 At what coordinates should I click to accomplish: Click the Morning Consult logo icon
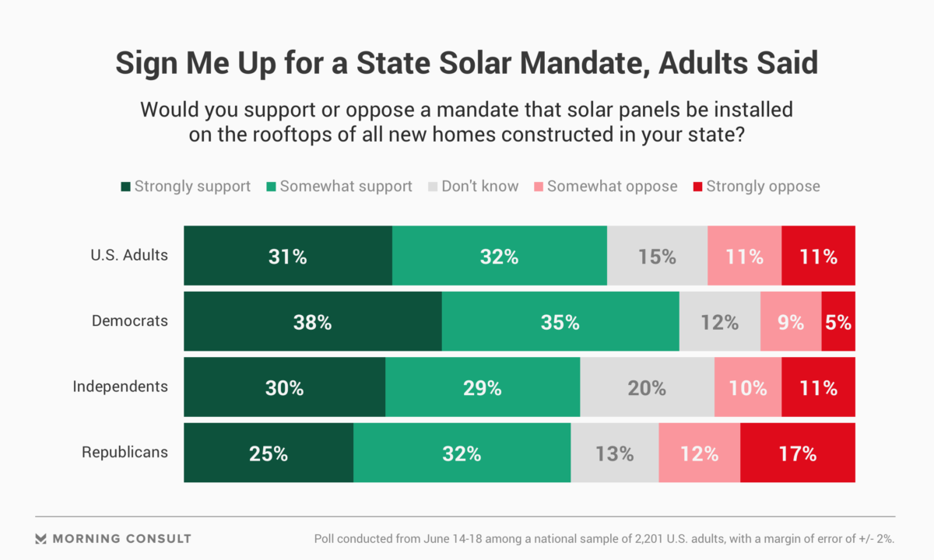[x=42, y=538]
